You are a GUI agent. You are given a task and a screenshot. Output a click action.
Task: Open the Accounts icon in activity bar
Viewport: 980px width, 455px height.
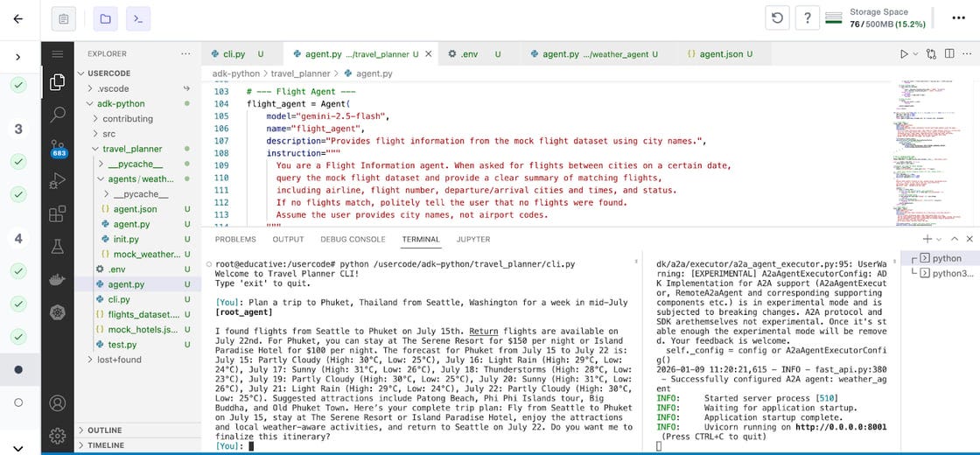(x=58, y=403)
